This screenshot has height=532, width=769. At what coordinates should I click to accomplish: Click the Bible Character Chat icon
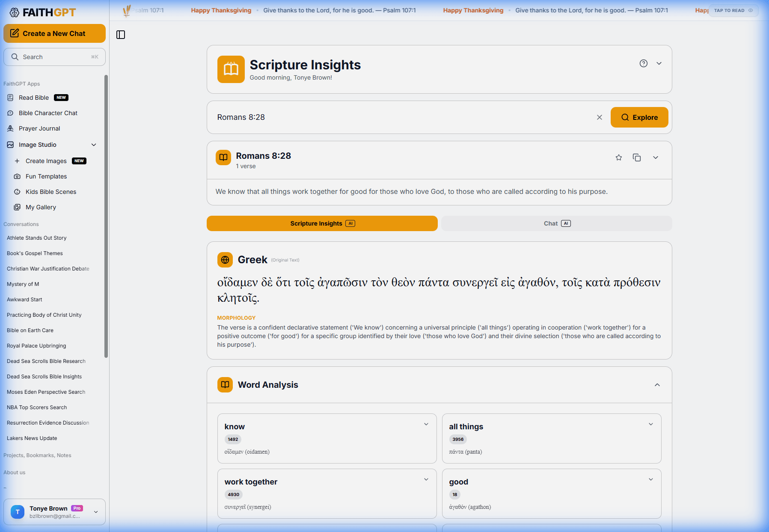[x=10, y=113]
